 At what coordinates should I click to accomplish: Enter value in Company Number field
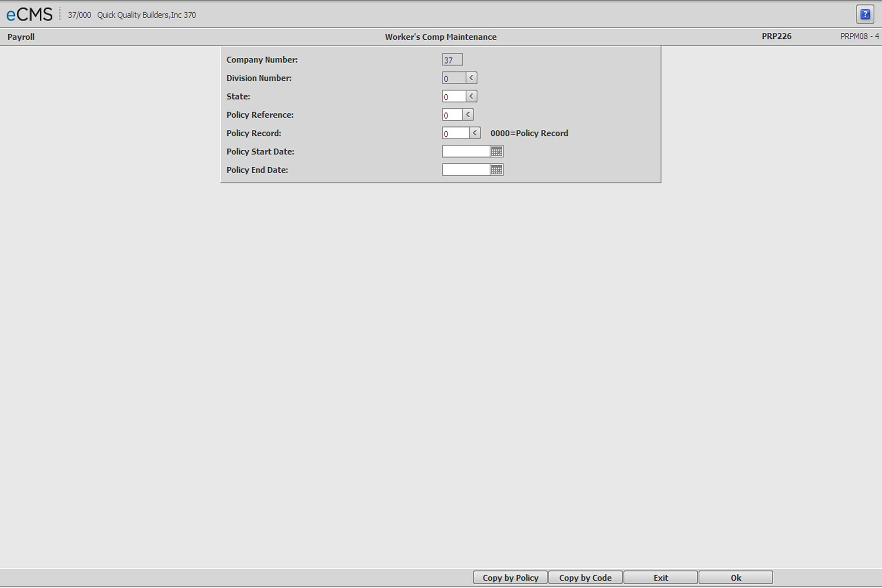click(452, 60)
